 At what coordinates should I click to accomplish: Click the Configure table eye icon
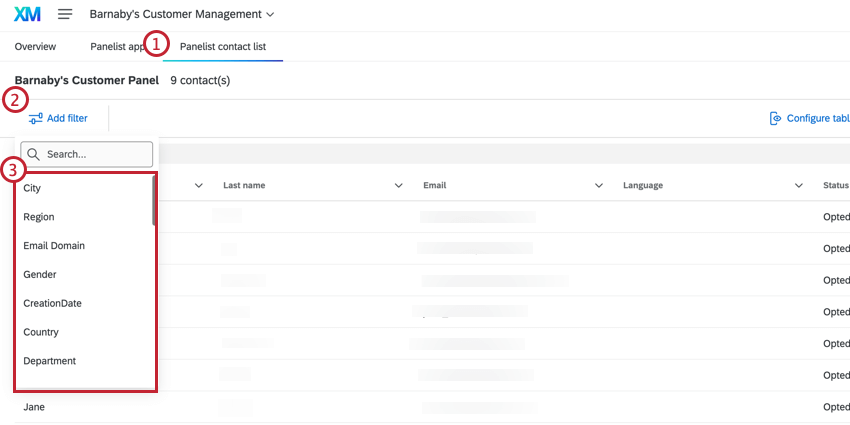tap(776, 118)
